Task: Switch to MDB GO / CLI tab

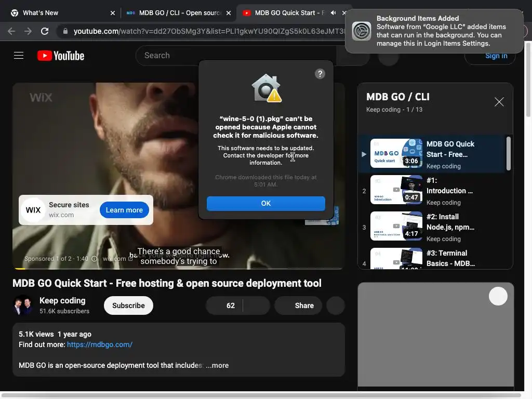Action: point(180,13)
